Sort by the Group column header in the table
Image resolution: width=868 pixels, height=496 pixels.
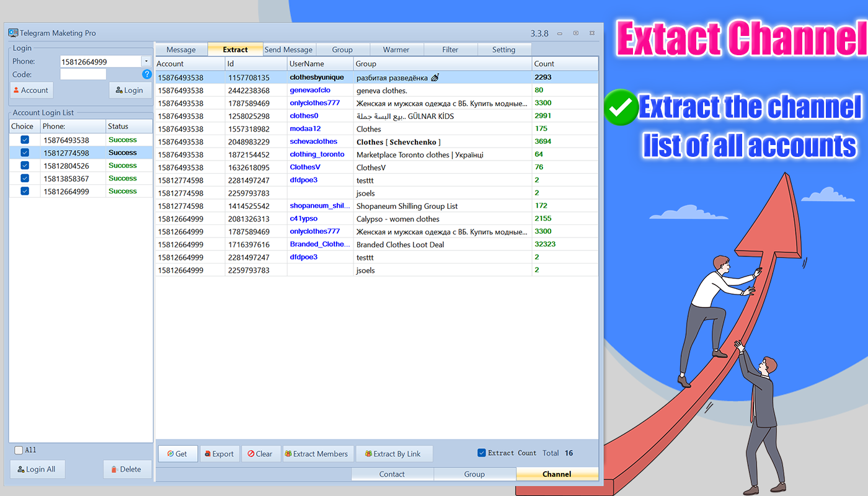[x=443, y=64]
